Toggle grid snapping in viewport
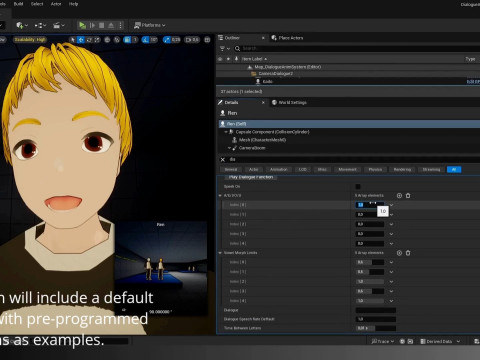Viewport: 480px width, 360px height. [x=127, y=40]
